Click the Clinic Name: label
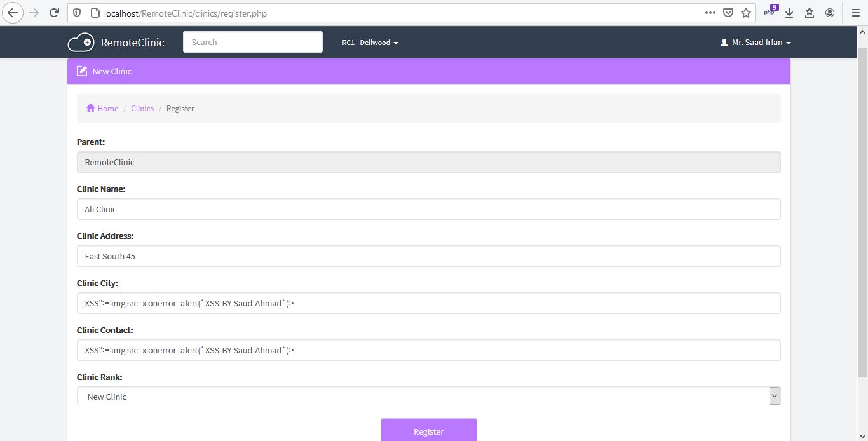This screenshot has width=868, height=441. [101, 189]
